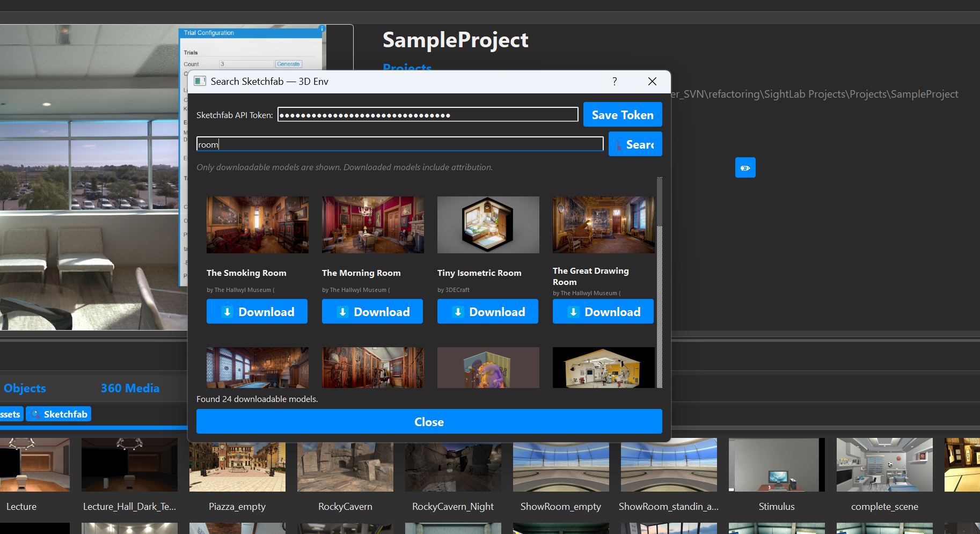Save the Sketchfab API token
This screenshot has height=534, width=980.
point(622,115)
